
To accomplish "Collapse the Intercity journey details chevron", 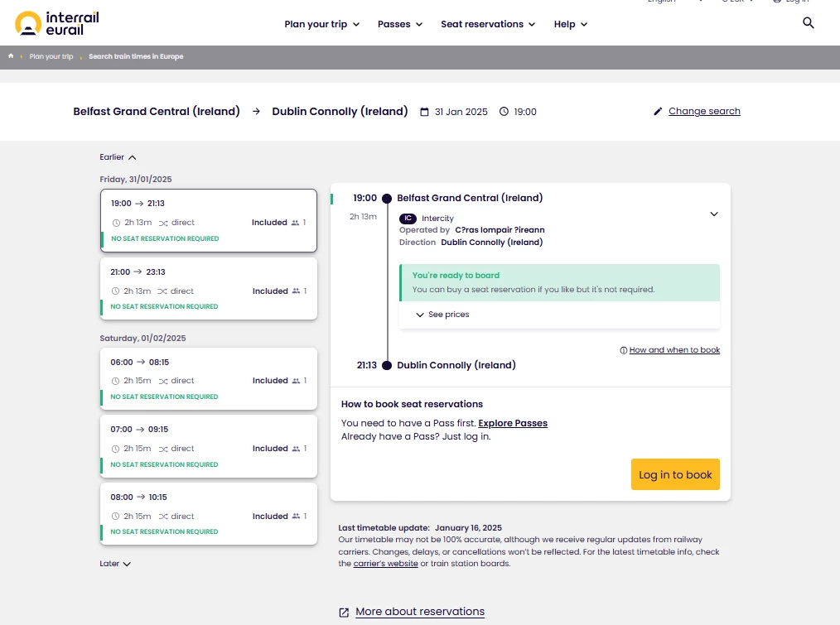I will point(714,214).
